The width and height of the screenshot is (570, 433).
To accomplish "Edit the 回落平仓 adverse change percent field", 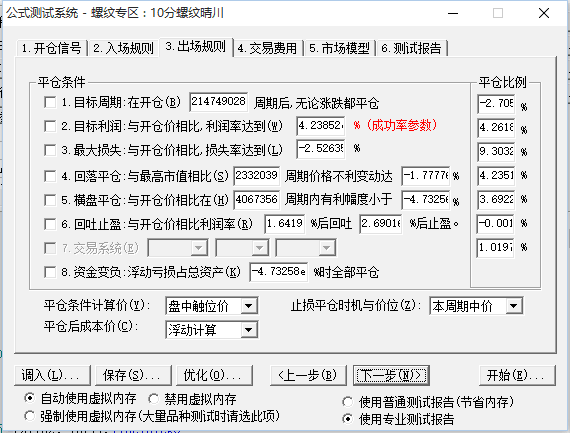I will coord(426,176).
